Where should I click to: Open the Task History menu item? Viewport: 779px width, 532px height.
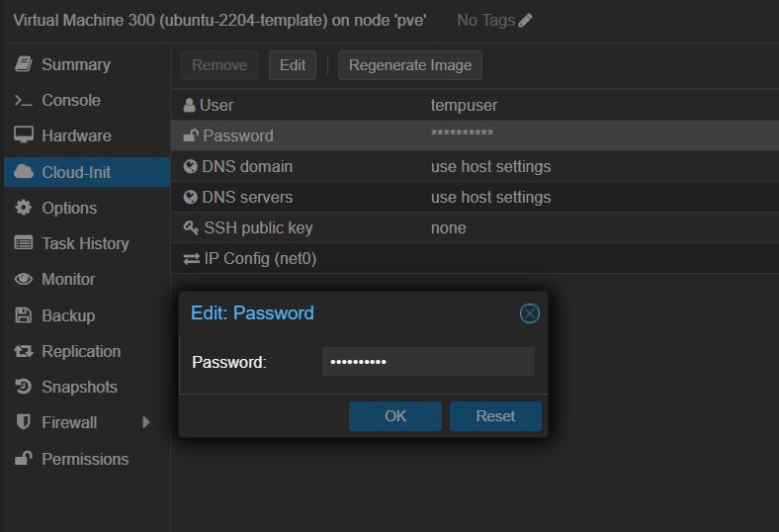(85, 243)
